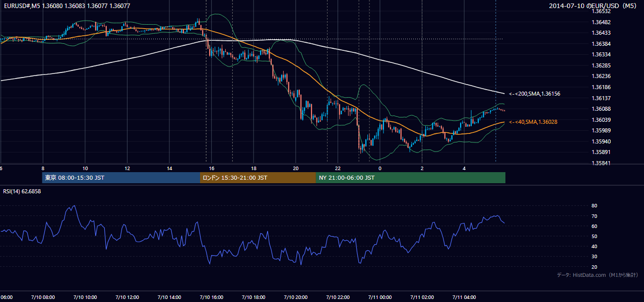Click the 7/10 20:00 time axis label
Screen dimensions: 644x302
(296, 297)
